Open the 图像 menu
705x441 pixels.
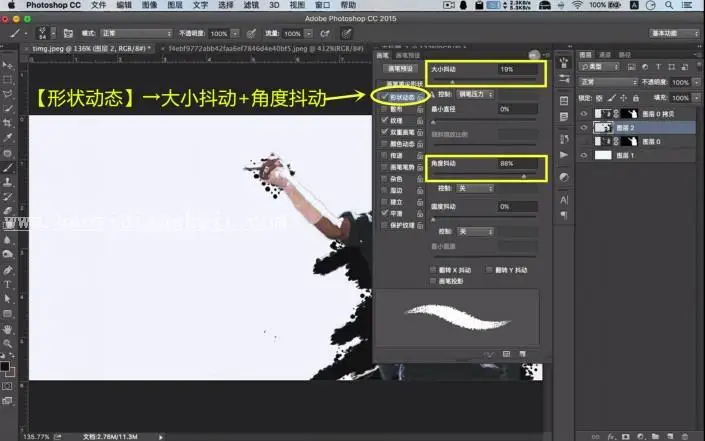[149, 5]
